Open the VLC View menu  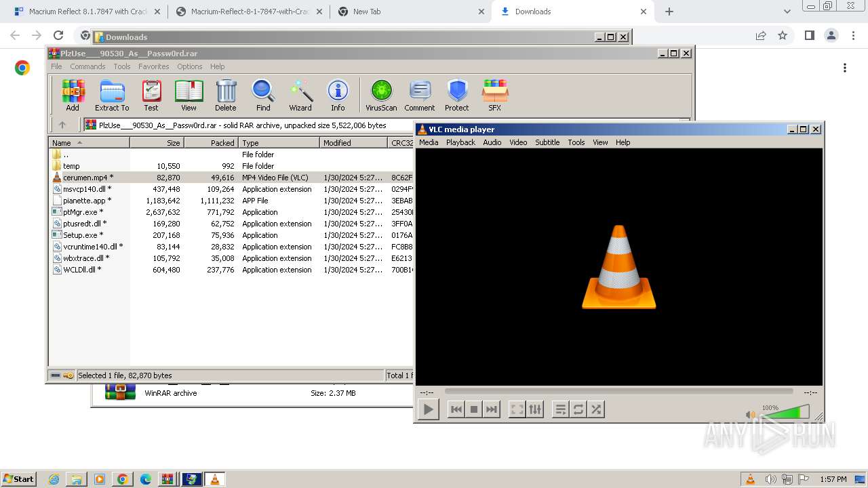coord(600,142)
